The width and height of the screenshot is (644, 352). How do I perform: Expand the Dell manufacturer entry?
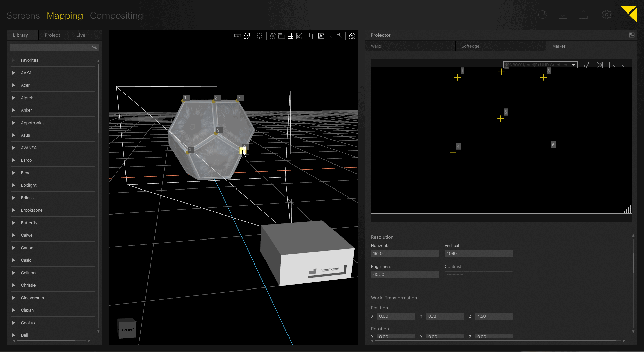pyautogui.click(x=14, y=335)
